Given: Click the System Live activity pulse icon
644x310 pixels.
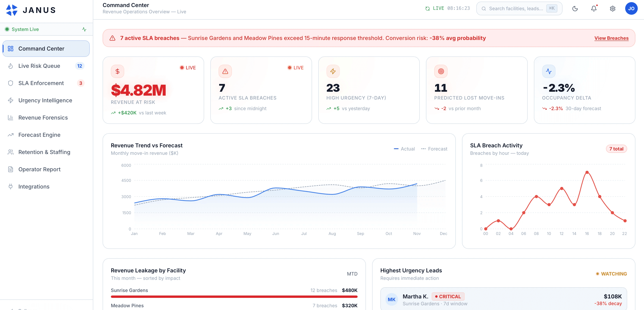Looking at the screenshot, I should point(84,29).
